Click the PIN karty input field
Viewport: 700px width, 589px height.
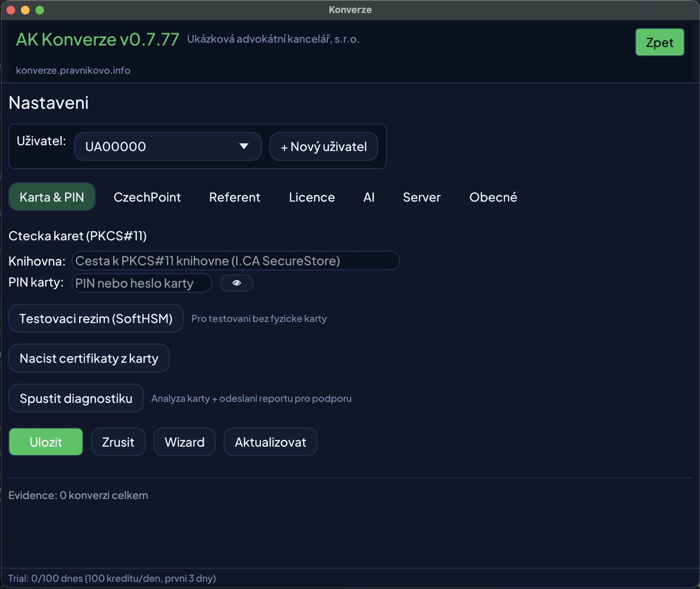pyautogui.click(x=142, y=283)
